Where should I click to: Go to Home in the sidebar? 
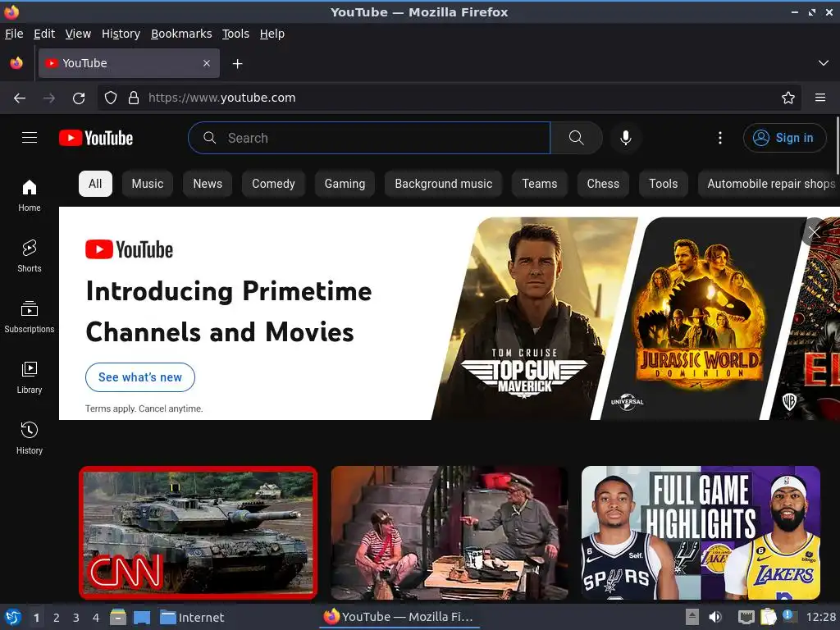30,195
